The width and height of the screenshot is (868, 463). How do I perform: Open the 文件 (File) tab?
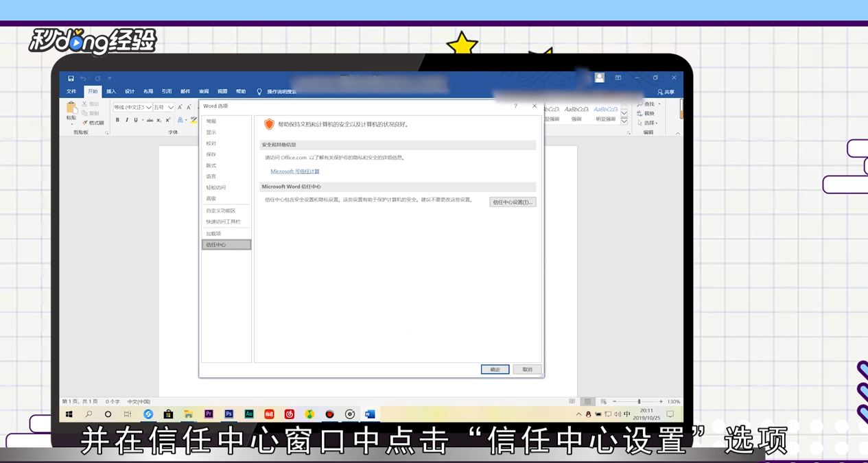[71, 91]
